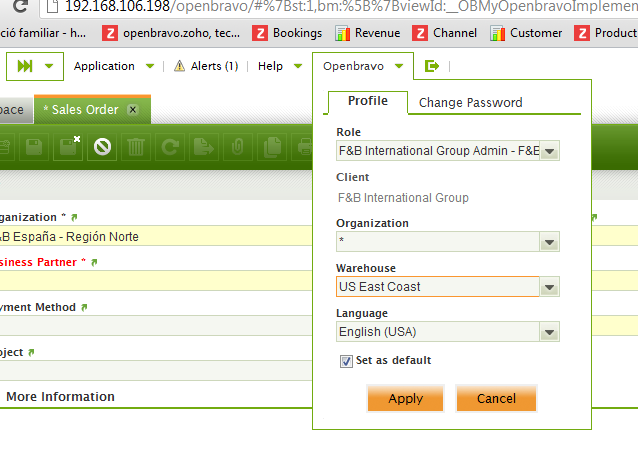Open the Language dropdown arrow
This screenshot has width=638, height=476.
pyautogui.click(x=549, y=332)
